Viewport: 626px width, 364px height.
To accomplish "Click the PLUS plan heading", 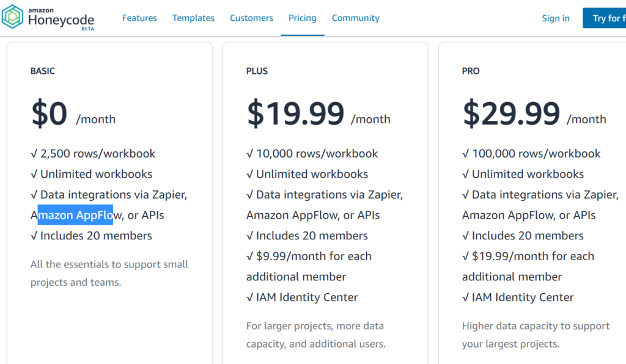I will pos(257,71).
